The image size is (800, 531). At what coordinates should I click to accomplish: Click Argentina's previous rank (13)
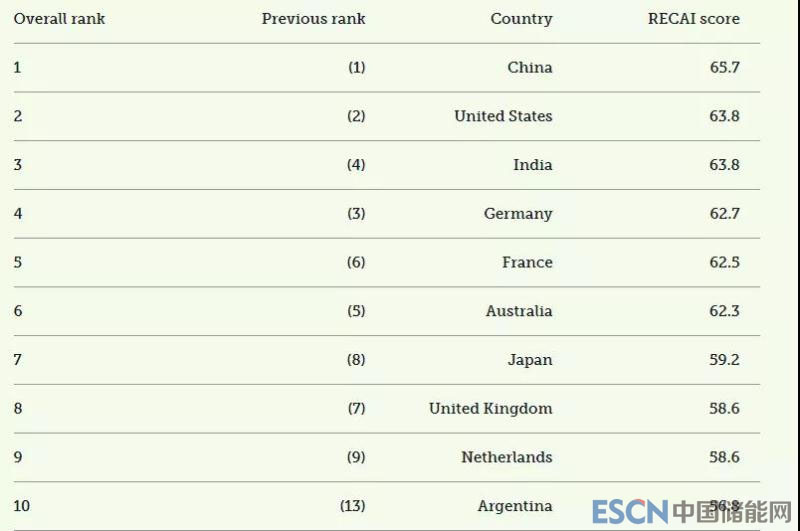352,506
